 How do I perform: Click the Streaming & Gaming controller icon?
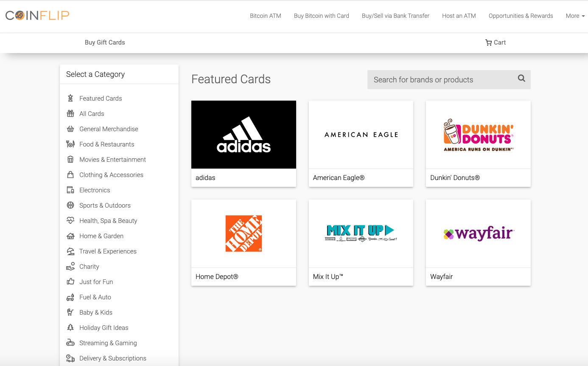(70, 343)
